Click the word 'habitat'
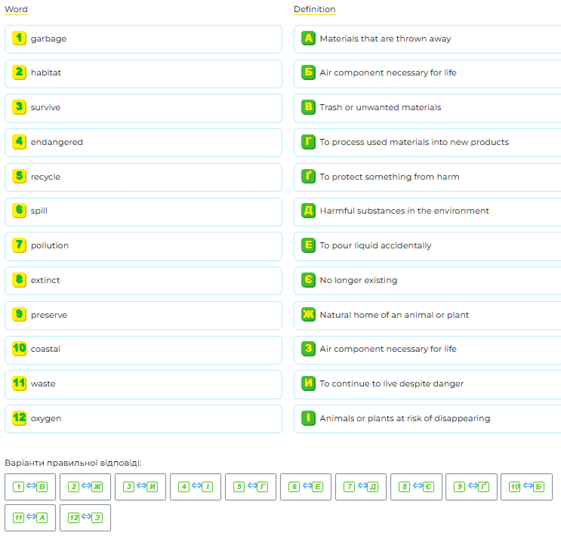Viewport: 561px width, 542px height. pos(46,73)
